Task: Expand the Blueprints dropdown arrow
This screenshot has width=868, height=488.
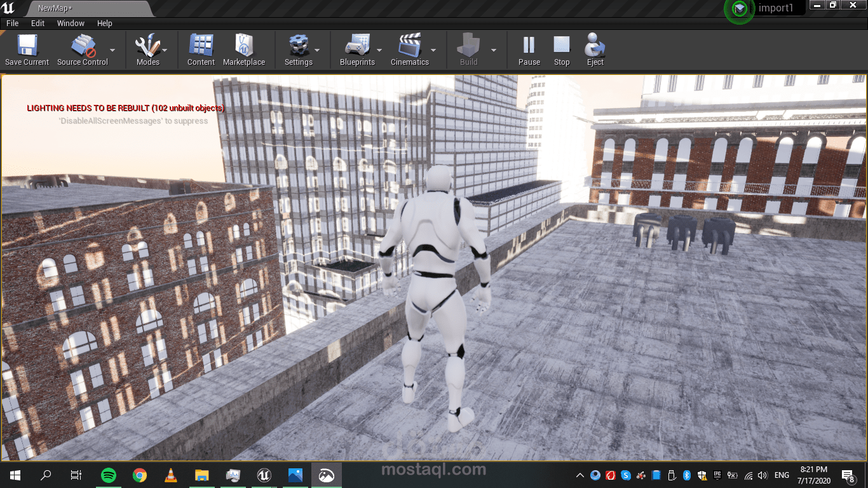Action: coord(379,50)
